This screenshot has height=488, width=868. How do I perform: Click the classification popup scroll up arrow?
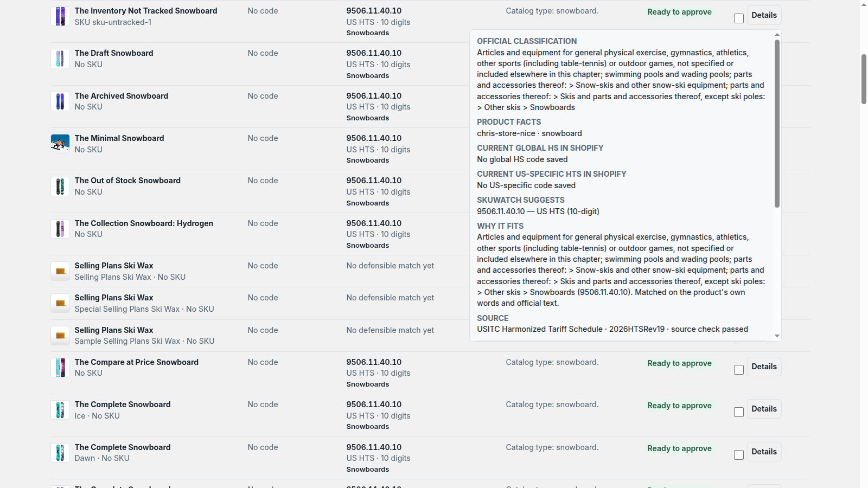[x=777, y=34]
